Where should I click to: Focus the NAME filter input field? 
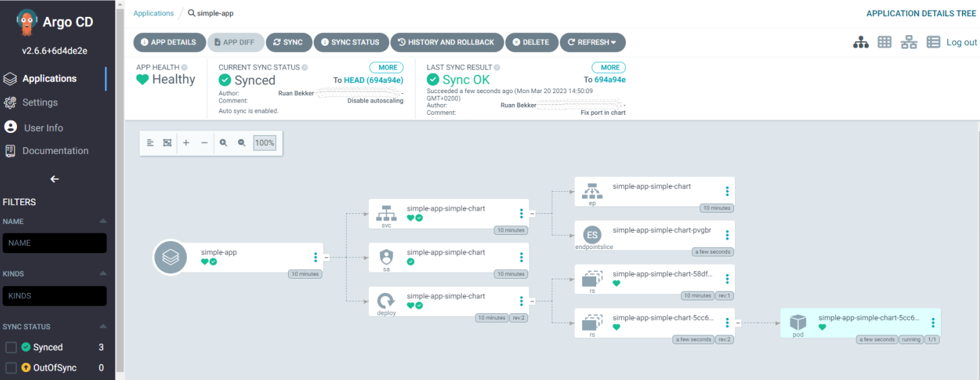[x=55, y=243]
